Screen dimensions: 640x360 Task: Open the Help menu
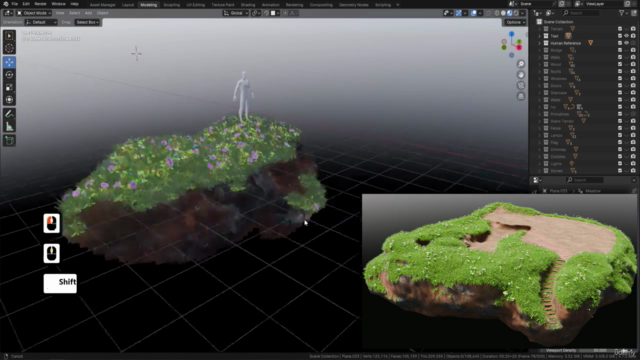74,4
